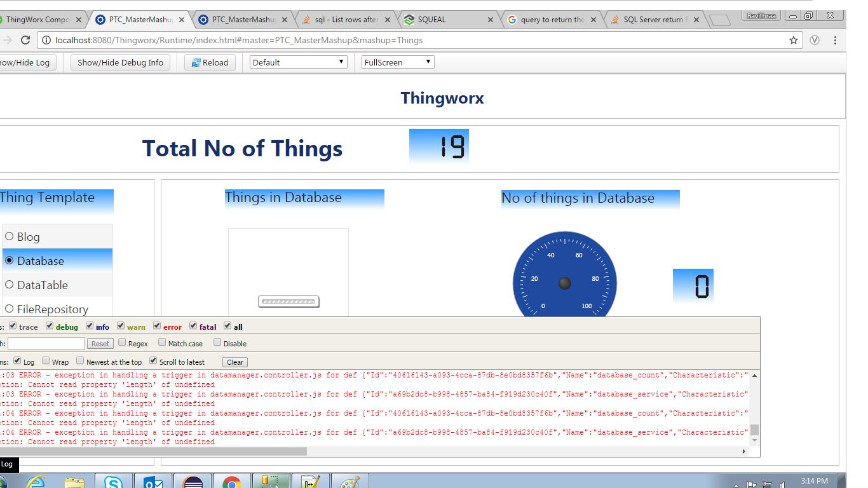Close the 'query to return the' Google tab
This screenshot has height=488, width=868.
pos(594,20)
